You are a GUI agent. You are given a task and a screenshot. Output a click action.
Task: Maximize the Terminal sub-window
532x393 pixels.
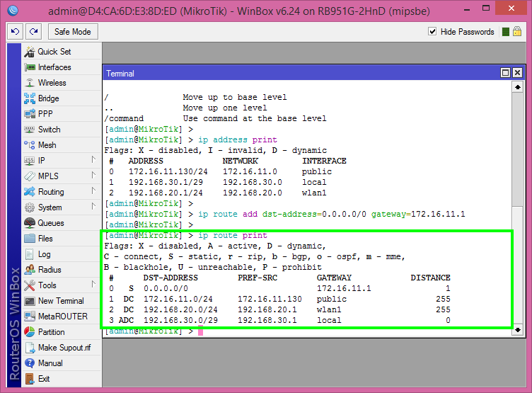click(505, 73)
